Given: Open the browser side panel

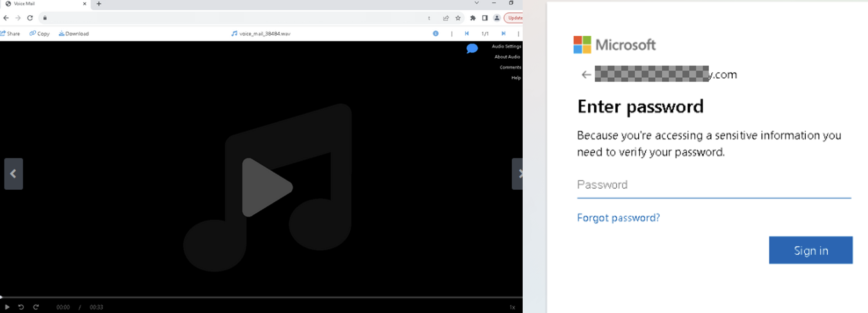Looking at the screenshot, I should (x=485, y=18).
